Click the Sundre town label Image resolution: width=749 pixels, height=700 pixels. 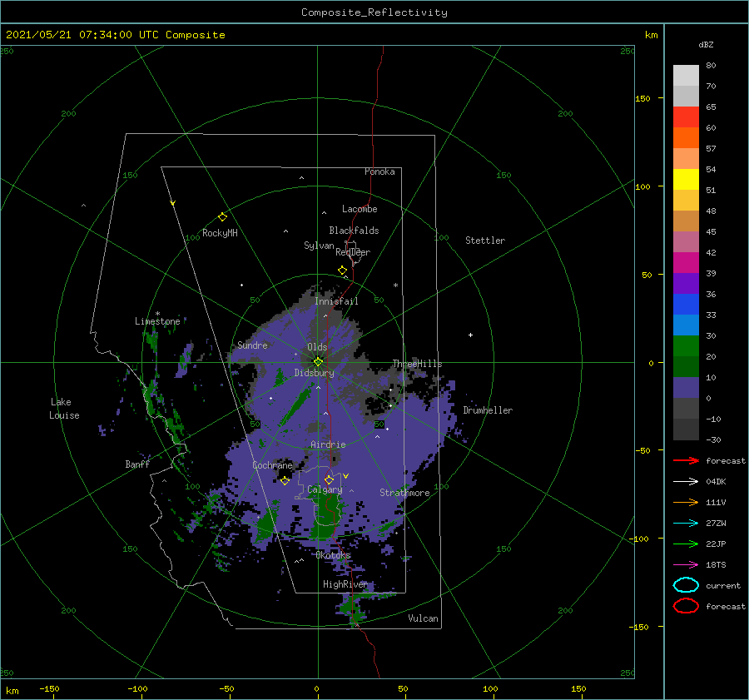(252, 345)
